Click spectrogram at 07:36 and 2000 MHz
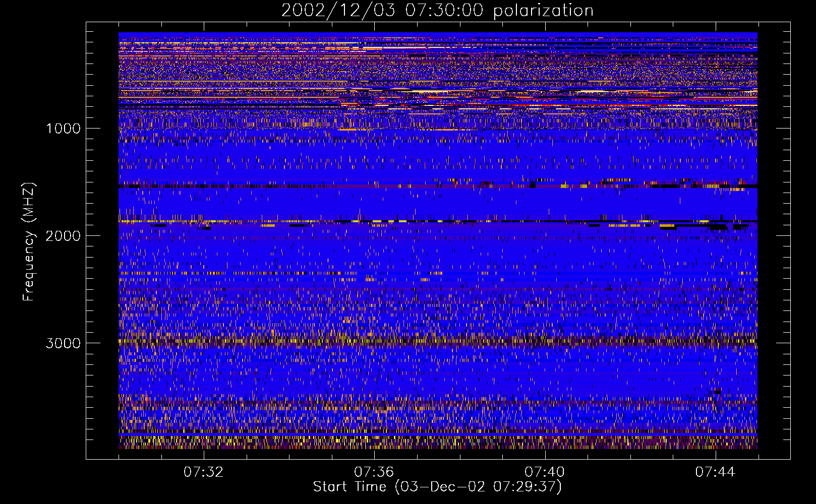Screen dimensions: 816x504 (374, 235)
